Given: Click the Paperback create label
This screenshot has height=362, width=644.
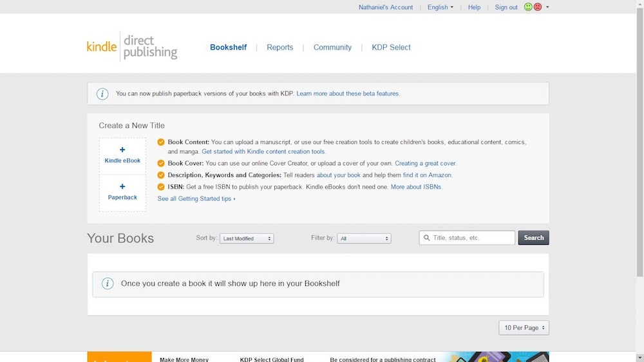Looking at the screenshot, I should click(x=122, y=197).
